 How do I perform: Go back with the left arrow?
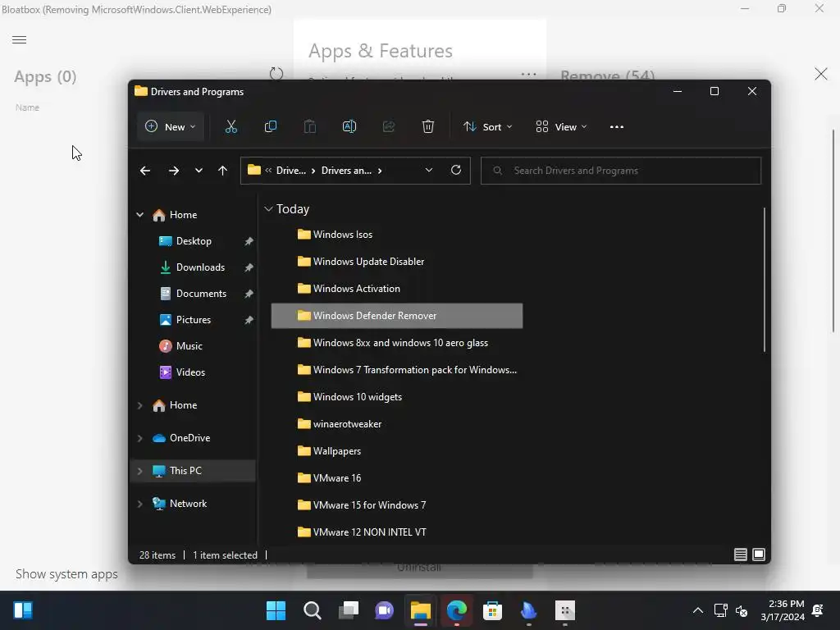[144, 171]
